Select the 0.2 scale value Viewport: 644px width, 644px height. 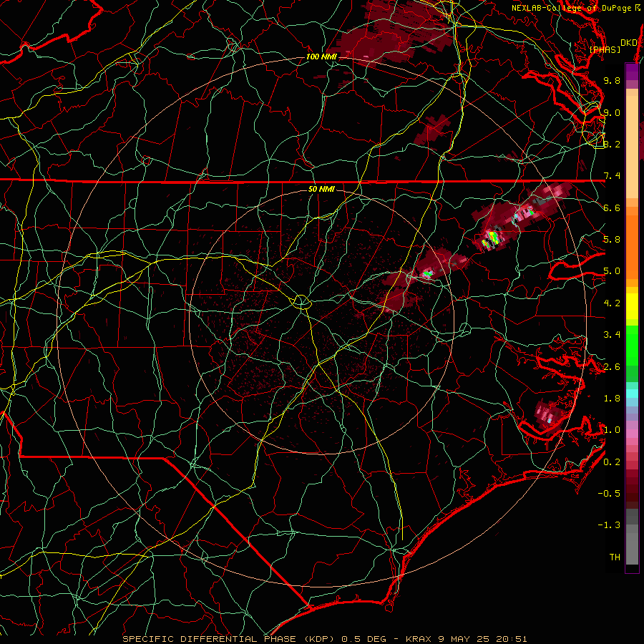612,462
